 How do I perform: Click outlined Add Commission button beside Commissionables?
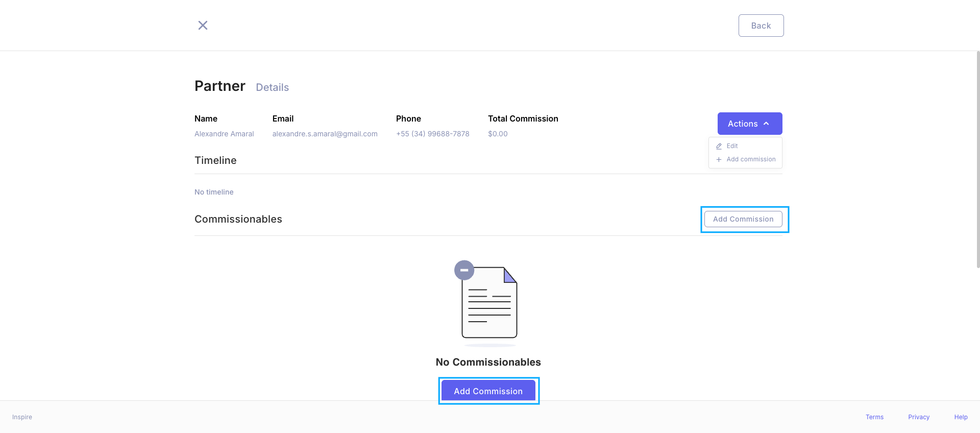coord(743,219)
